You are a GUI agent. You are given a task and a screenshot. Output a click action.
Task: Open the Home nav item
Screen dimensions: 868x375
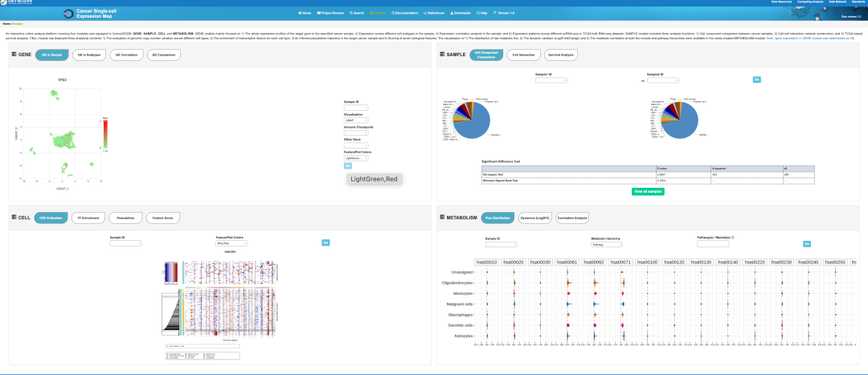(x=305, y=13)
